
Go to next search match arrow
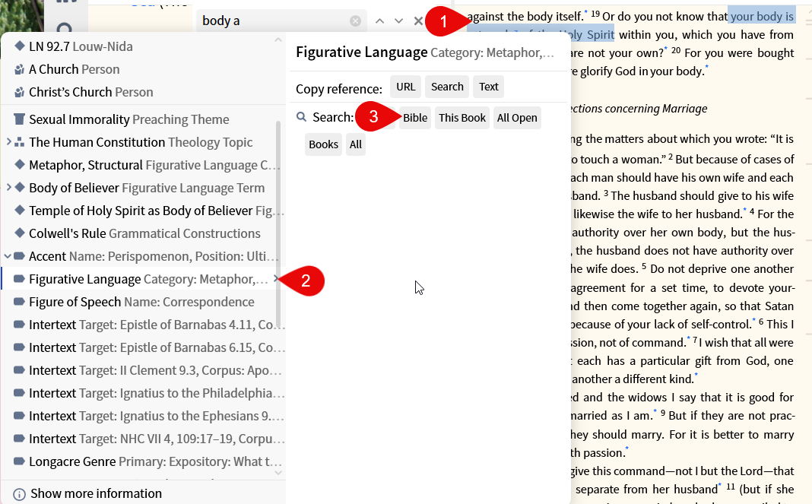pyautogui.click(x=398, y=21)
